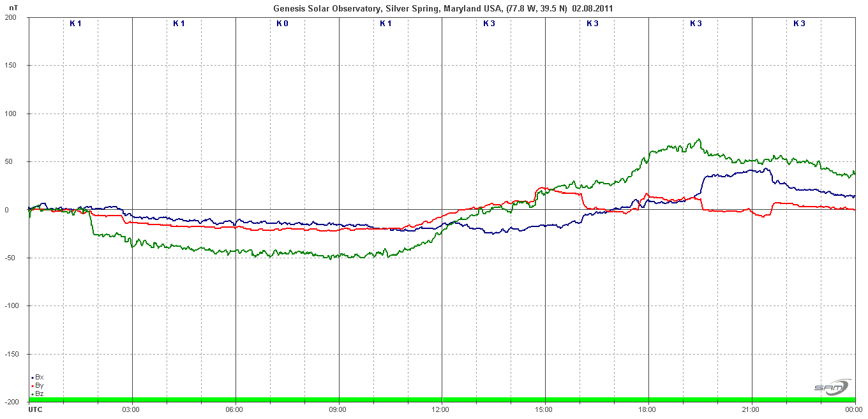Viewport: 868px width, 419px height.
Task: Click the green Bz legend marker
Action: [x=32, y=394]
